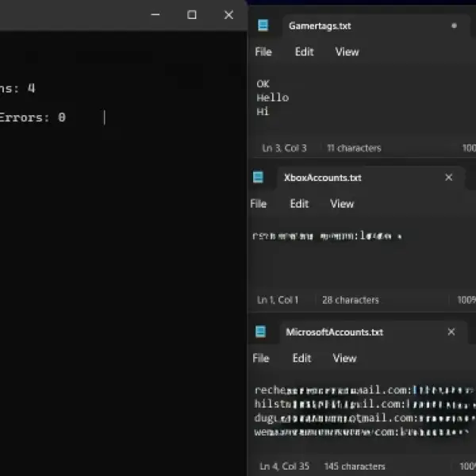Click the 'Hi' line in Gamertags.txt
Screen dimensions: 476x476
pos(263,112)
